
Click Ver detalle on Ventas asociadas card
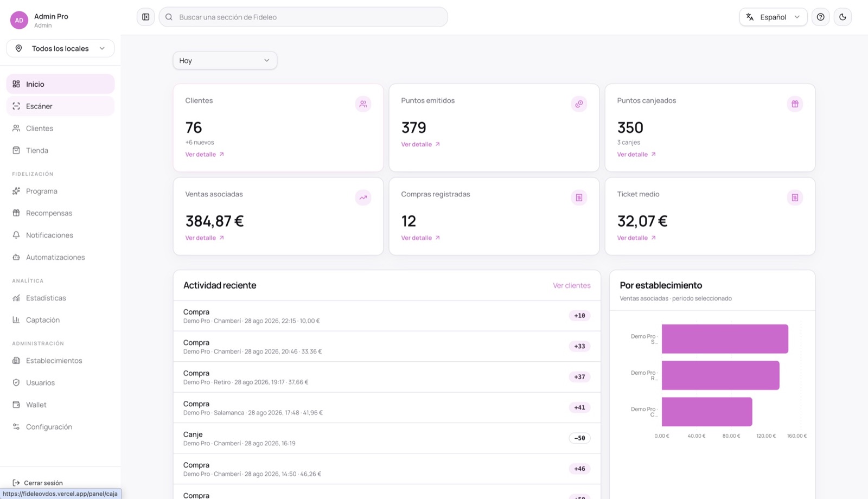[x=205, y=238]
